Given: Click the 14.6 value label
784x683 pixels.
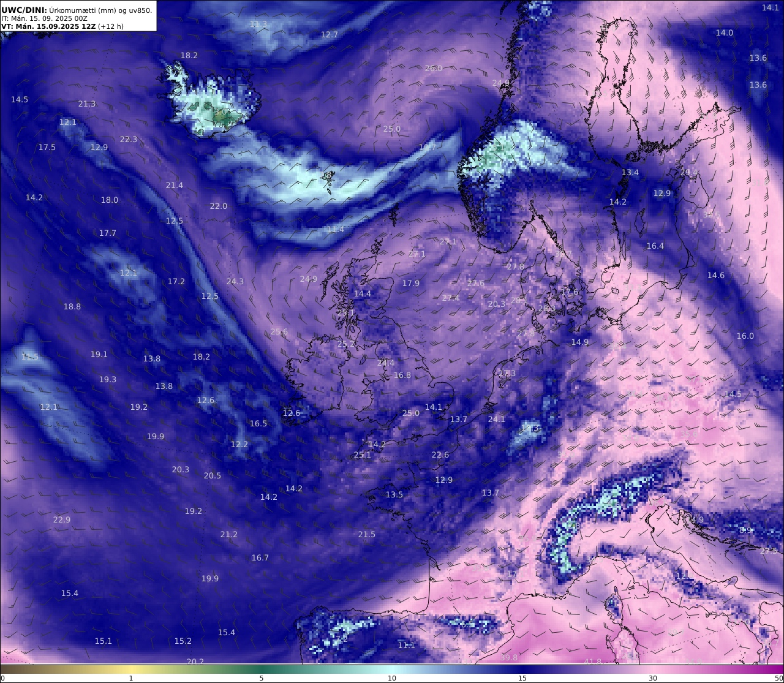Looking at the screenshot, I should coord(716,276).
